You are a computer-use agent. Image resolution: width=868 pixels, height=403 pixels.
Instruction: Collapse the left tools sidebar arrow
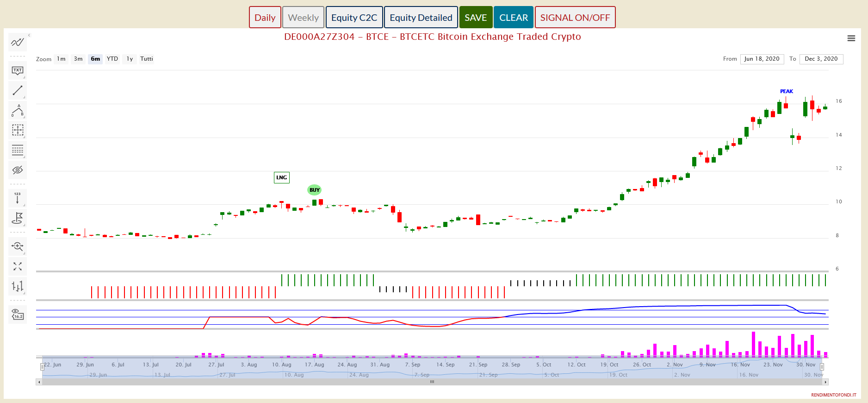pyautogui.click(x=29, y=35)
